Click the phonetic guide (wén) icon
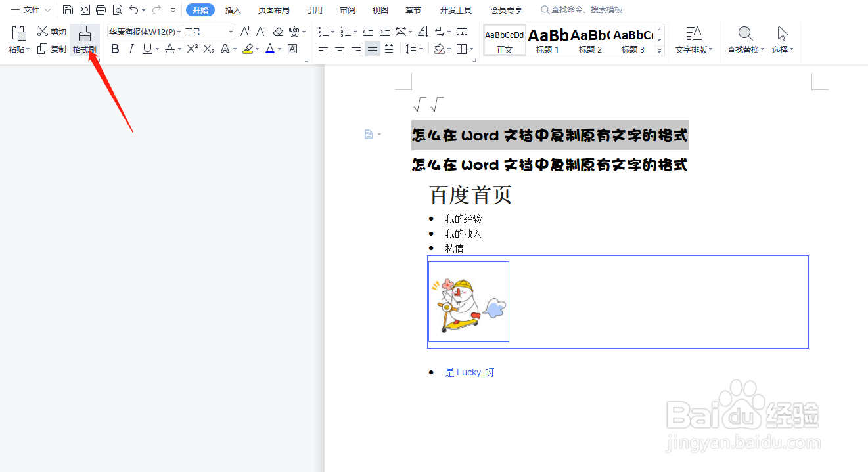The height and width of the screenshot is (472, 868). 294,32
